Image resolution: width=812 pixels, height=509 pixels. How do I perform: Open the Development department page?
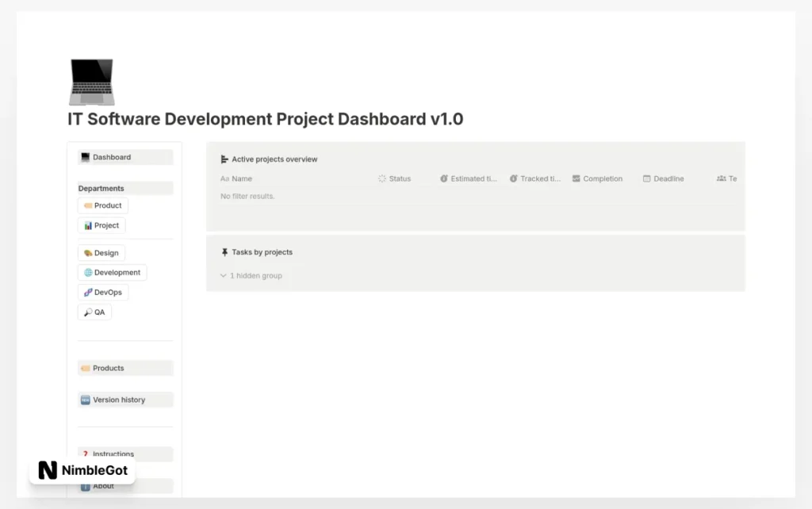(113, 273)
